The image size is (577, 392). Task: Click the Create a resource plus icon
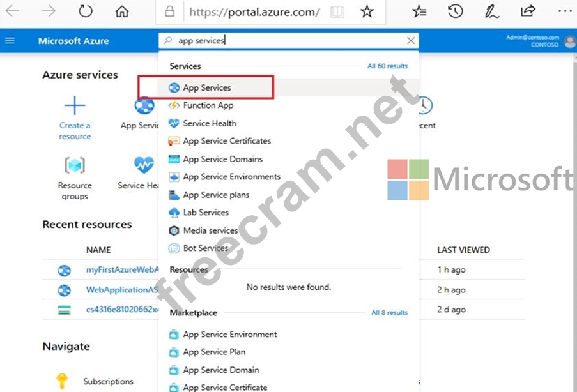[75, 105]
